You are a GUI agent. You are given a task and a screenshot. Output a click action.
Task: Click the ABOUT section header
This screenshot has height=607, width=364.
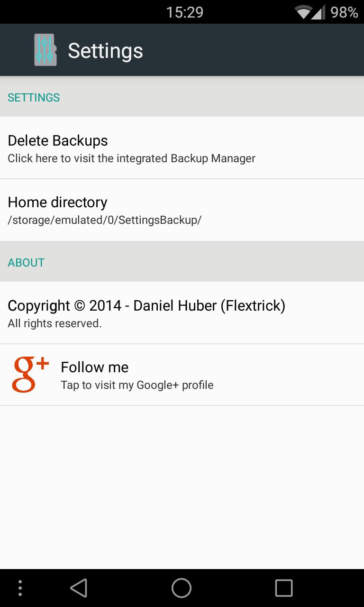[x=26, y=263]
